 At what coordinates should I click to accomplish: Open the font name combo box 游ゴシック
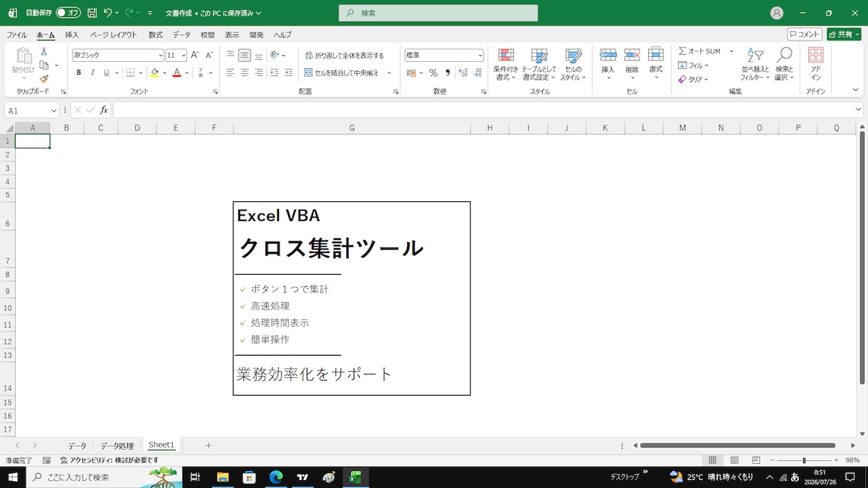click(x=118, y=55)
